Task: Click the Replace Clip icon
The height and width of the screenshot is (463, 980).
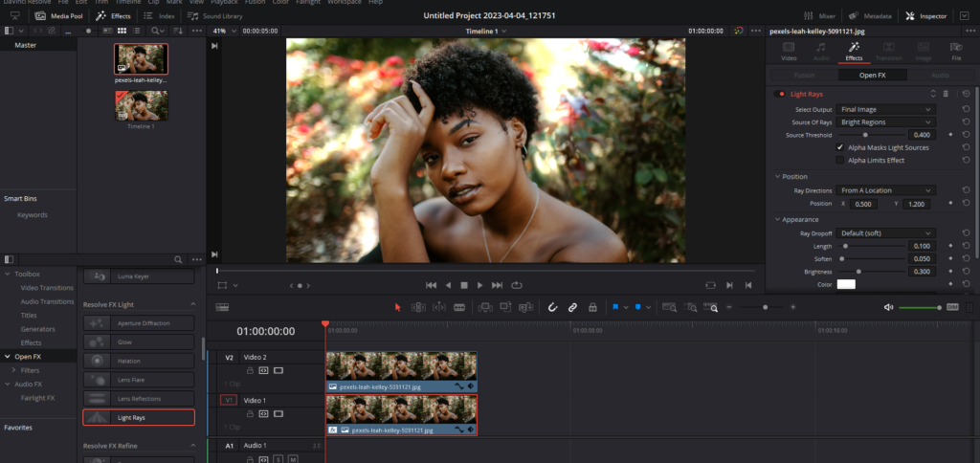Action: [525, 307]
